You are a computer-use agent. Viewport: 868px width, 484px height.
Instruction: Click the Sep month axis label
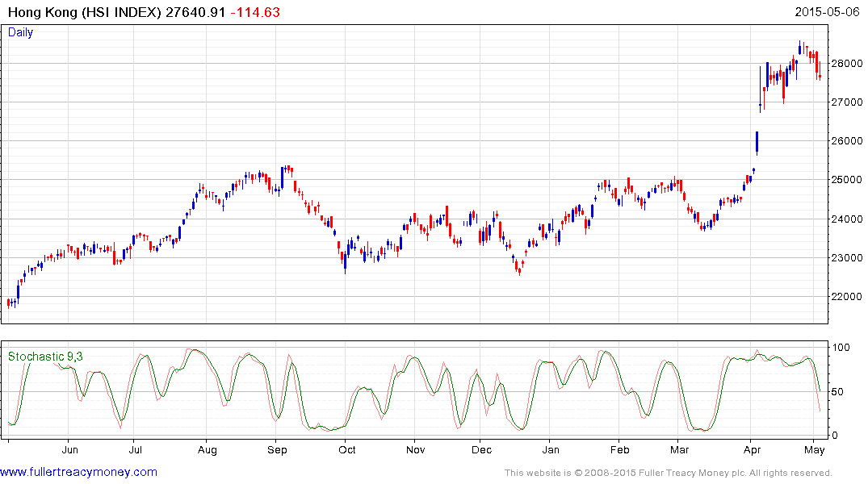tap(277, 449)
